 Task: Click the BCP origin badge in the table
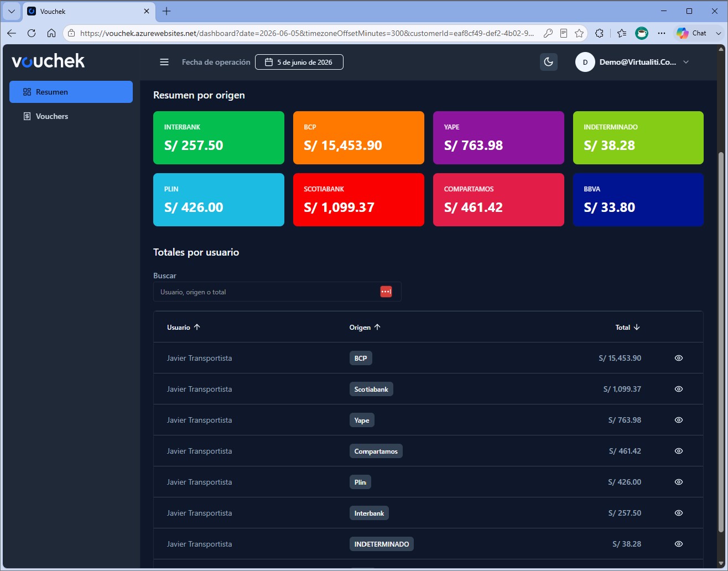(x=361, y=358)
